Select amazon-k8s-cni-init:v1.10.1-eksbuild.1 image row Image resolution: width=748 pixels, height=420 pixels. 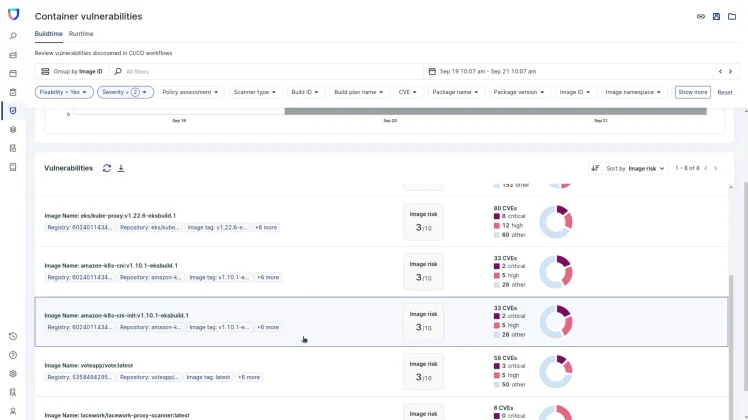click(x=382, y=322)
